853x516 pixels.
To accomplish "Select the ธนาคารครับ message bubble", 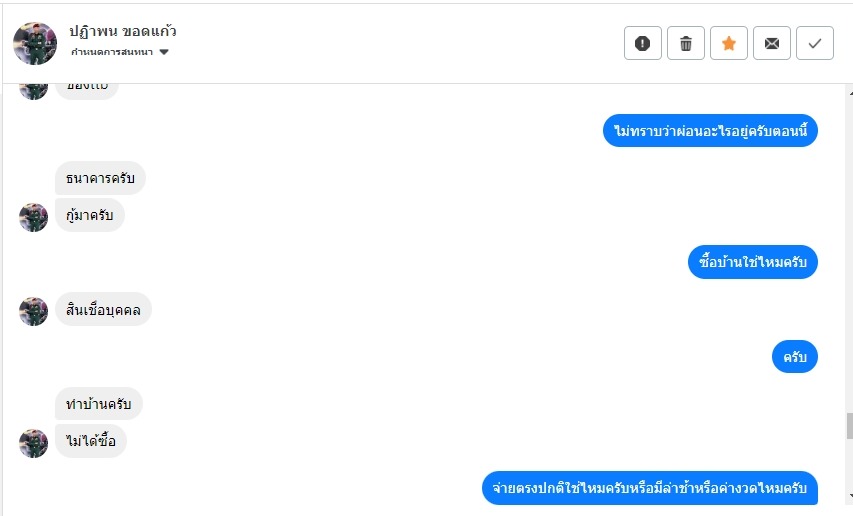I will (100, 178).
